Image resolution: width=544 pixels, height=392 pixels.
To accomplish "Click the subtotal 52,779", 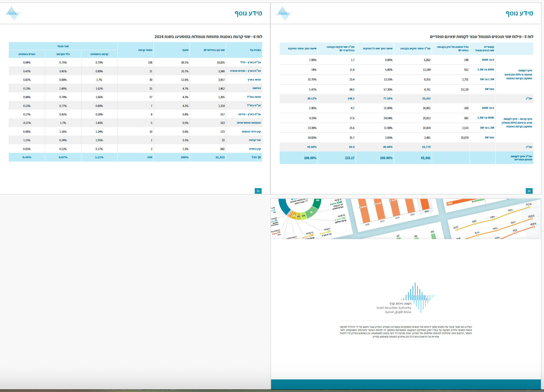I will click(426, 147).
